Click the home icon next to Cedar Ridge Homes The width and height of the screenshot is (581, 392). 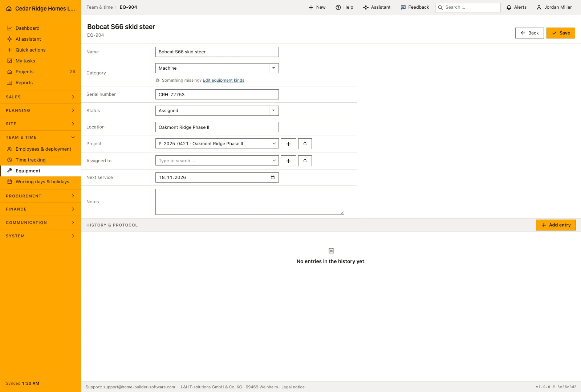(x=9, y=9)
